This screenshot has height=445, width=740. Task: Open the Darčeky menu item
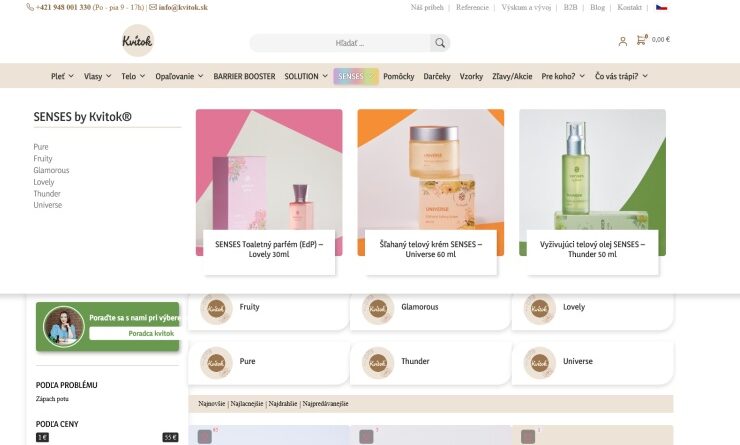coord(437,76)
